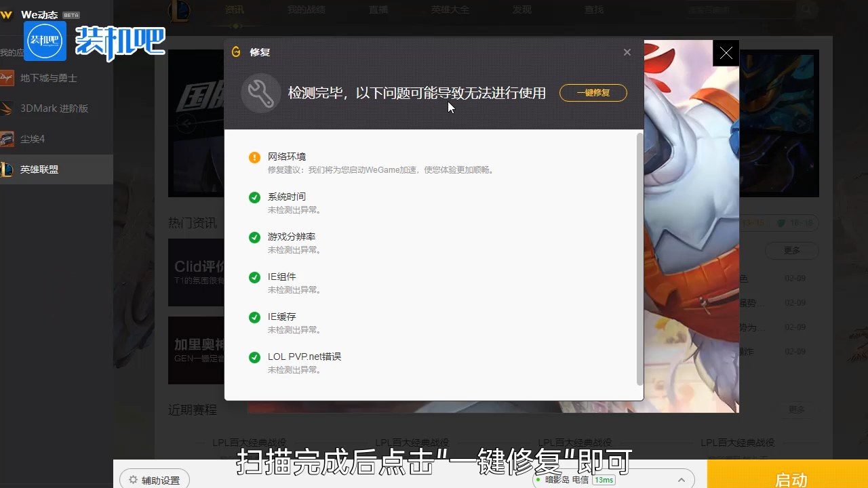Open the 辅助设置 gear settings
This screenshot has width=868, height=488.
click(x=154, y=479)
